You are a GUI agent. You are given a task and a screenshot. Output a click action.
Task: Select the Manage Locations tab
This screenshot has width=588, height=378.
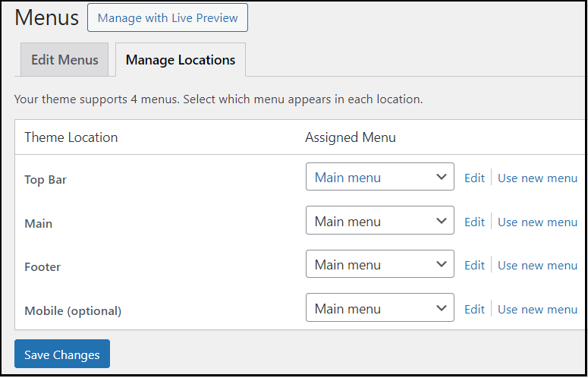[181, 60]
